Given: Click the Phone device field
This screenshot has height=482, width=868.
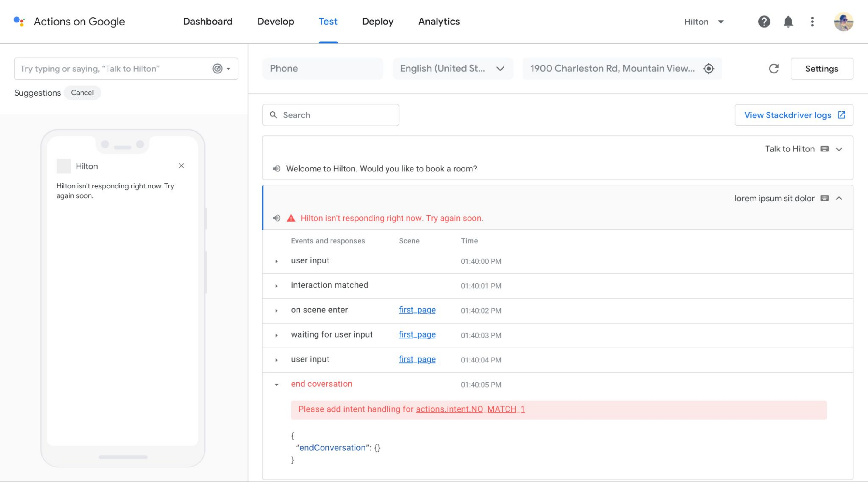Looking at the screenshot, I should click(323, 69).
